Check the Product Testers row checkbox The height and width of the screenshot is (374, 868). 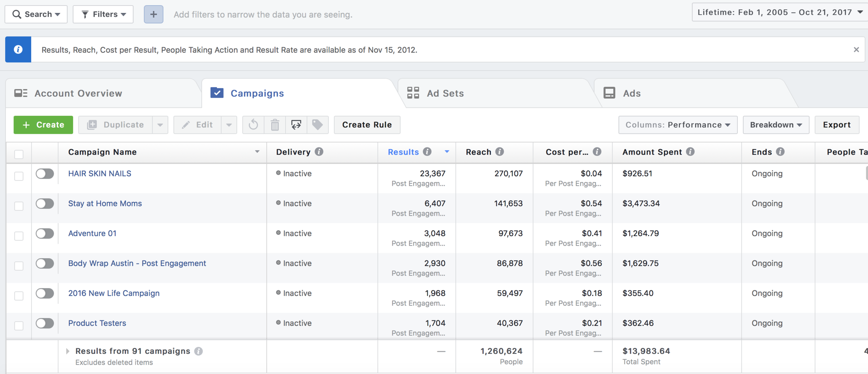[x=19, y=325]
